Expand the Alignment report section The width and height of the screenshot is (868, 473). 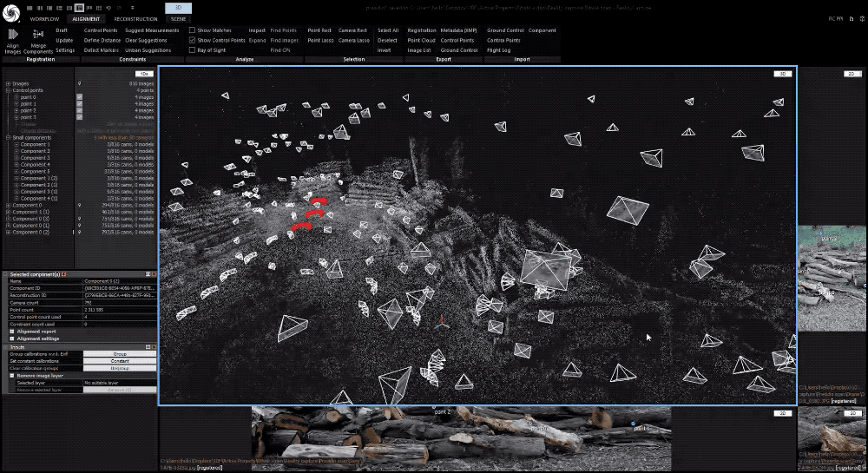(12, 331)
